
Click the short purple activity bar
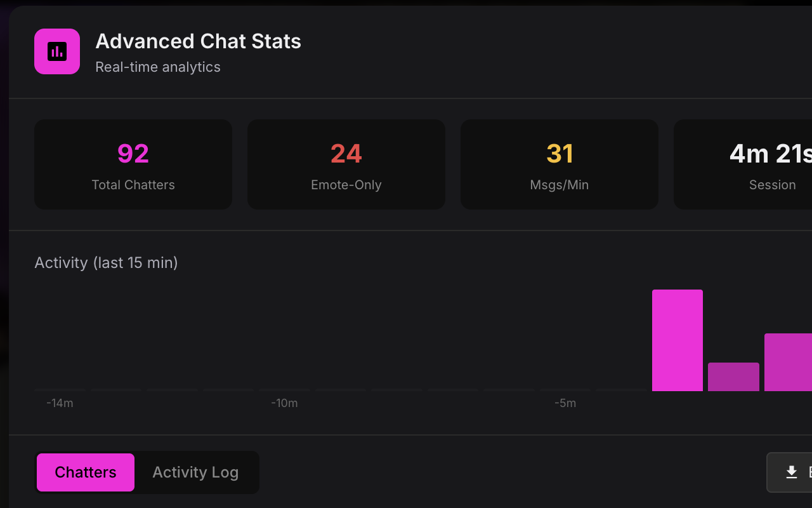click(733, 377)
